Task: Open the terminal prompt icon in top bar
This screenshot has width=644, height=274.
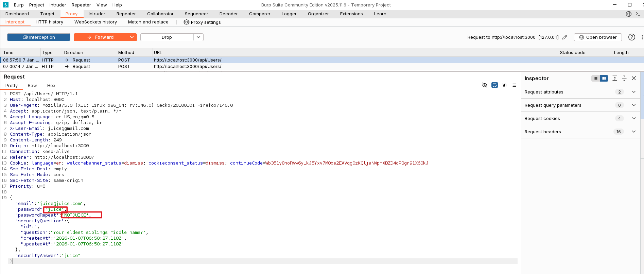Action: [x=638, y=14]
